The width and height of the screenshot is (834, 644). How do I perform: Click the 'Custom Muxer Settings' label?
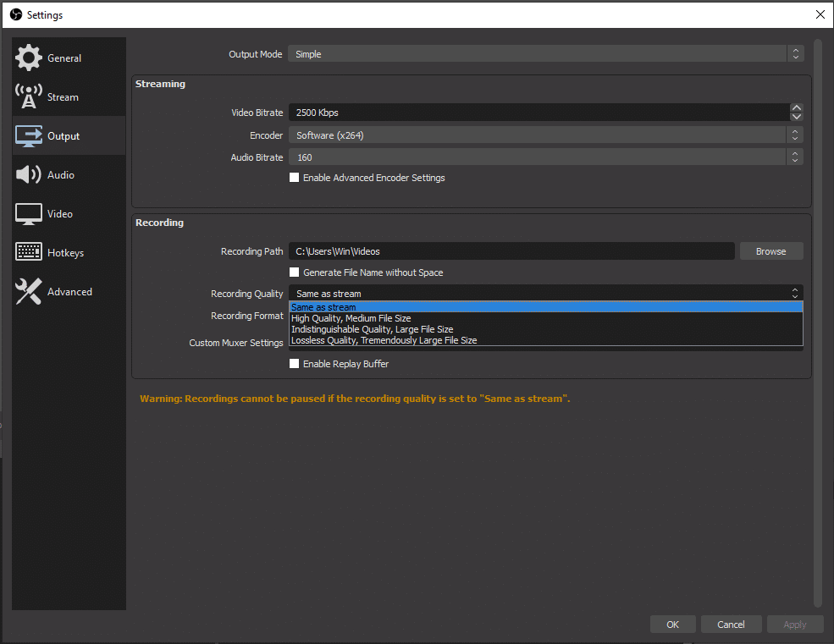pyautogui.click(x=236, y=343)
